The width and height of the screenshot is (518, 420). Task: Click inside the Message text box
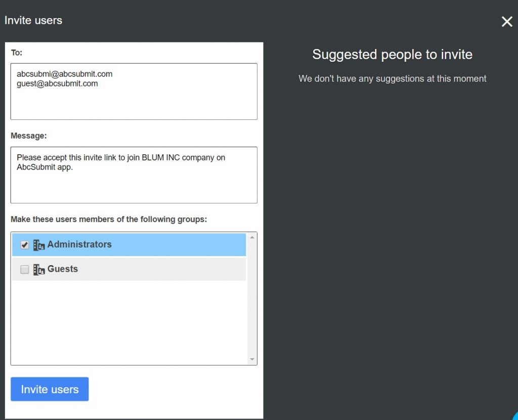coord(134,186)
